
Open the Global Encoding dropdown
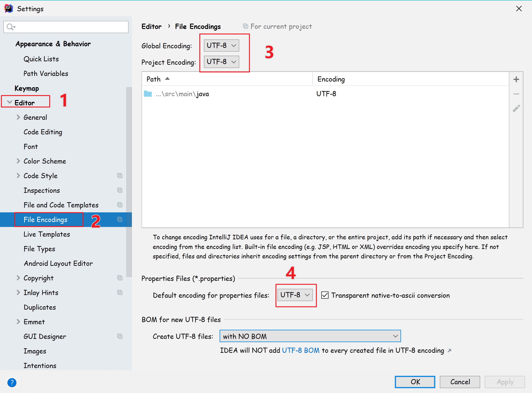tap(221, 45)
